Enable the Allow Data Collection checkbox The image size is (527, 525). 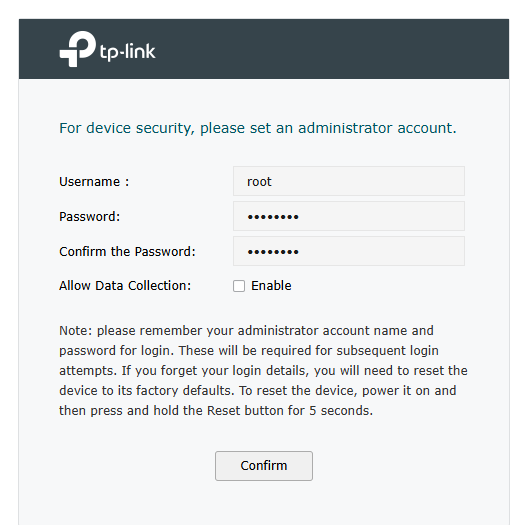click(x=239, y=286)
